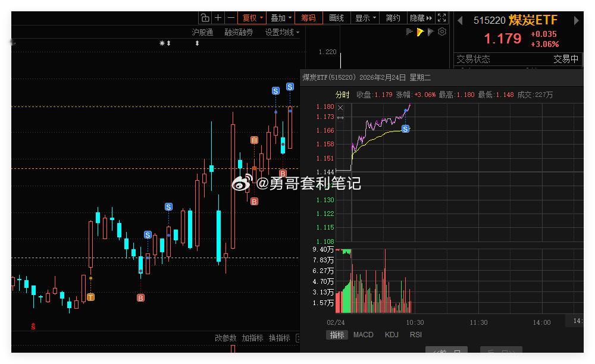Select the fullscreen expand icon on the toolbar
595x364 pixels.
tap(441, 17)
